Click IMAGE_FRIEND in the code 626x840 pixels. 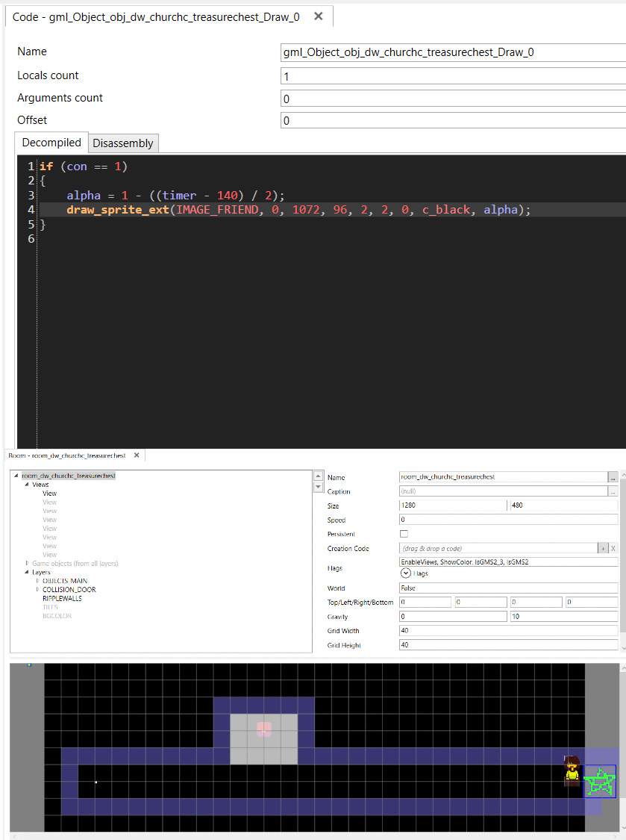pyautogui.click(x=217, y=210)
